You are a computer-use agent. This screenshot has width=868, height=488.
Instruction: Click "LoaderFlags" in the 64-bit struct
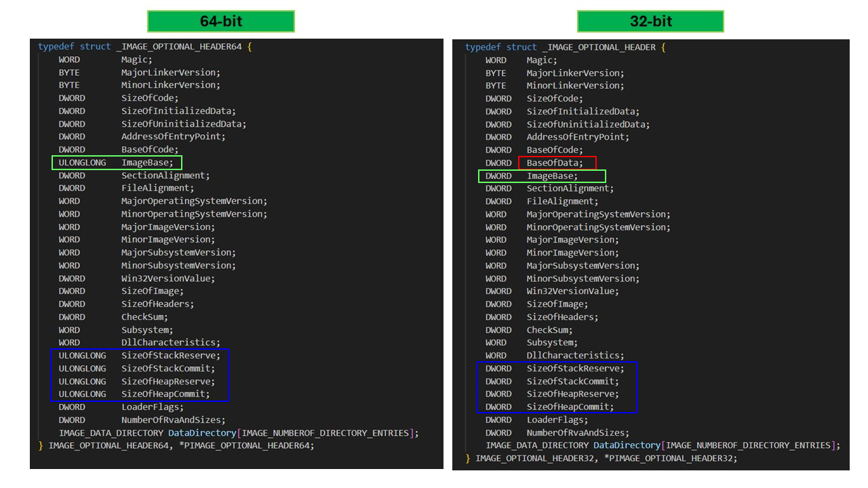coord(150,407)
